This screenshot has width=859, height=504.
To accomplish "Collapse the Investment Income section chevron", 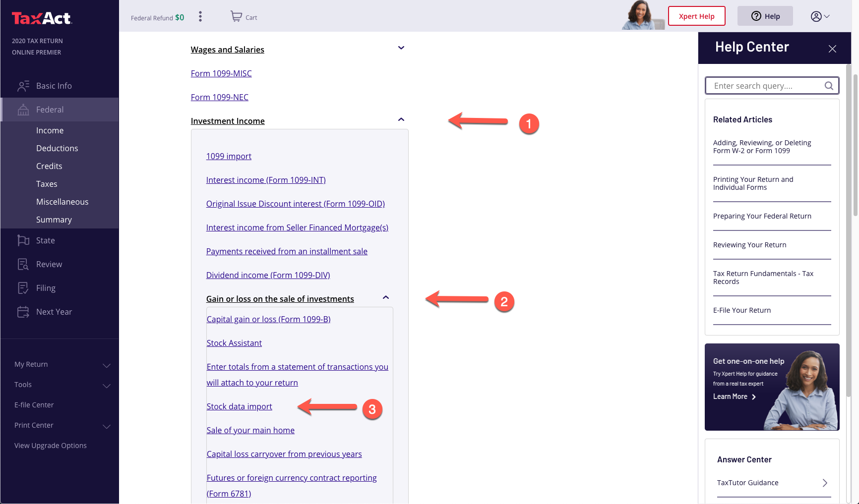I will (x=401, y=119).
